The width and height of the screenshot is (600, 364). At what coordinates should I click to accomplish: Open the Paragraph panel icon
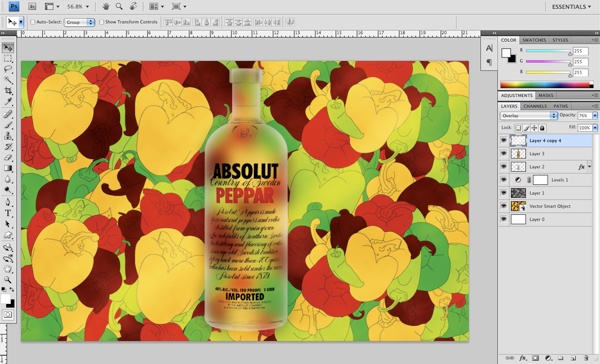(x=489, y=62)
